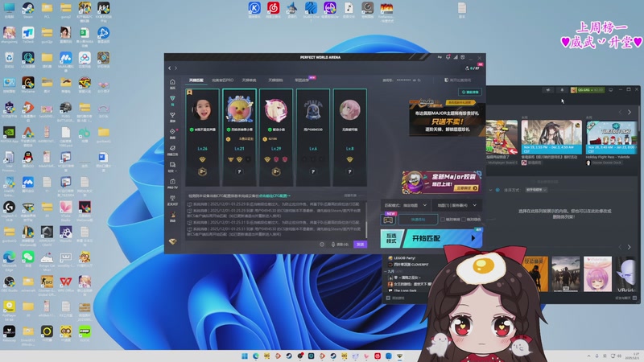Advance Steam's top carousel with right arrow
This screenshot has width=644, height=362.
point(630,112)
